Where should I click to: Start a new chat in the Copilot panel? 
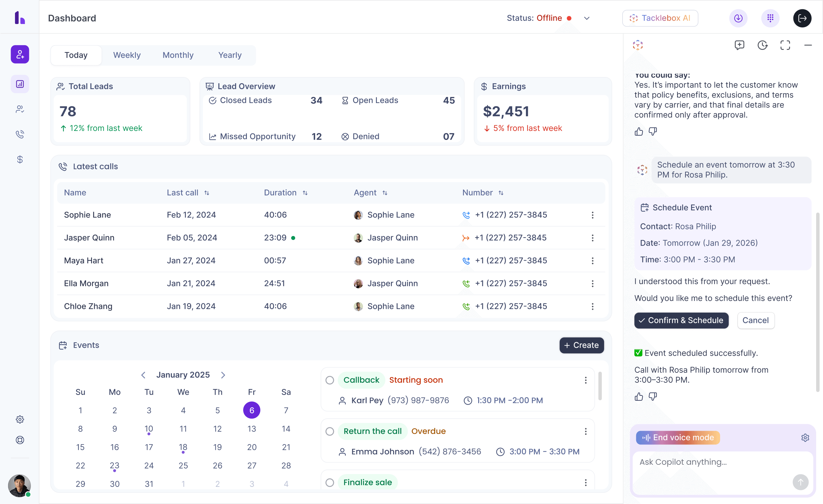[739, 45]
